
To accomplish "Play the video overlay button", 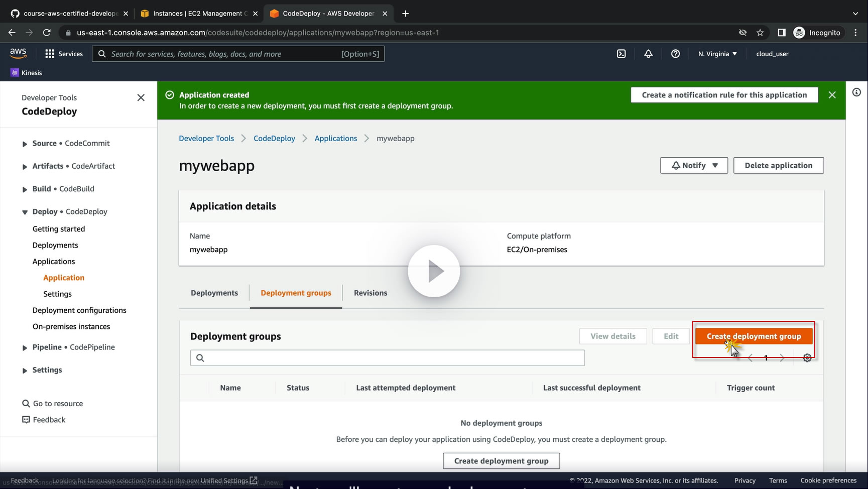I will tap(434, 271).
